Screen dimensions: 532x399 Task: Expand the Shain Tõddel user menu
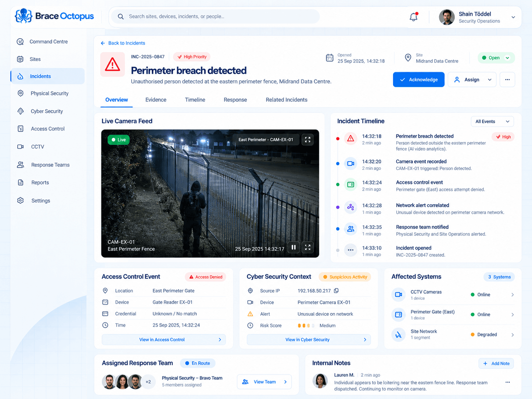click(x=513, y=17)
